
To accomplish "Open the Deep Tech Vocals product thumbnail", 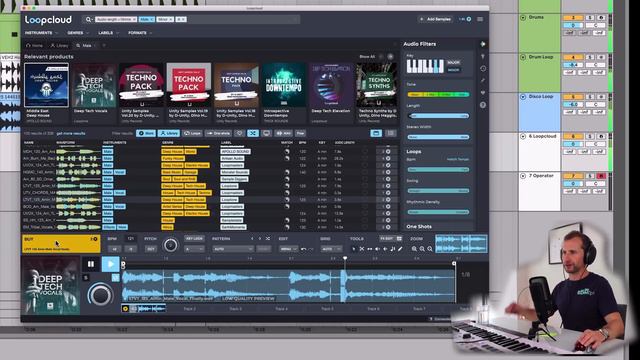I will coord(94,85).
